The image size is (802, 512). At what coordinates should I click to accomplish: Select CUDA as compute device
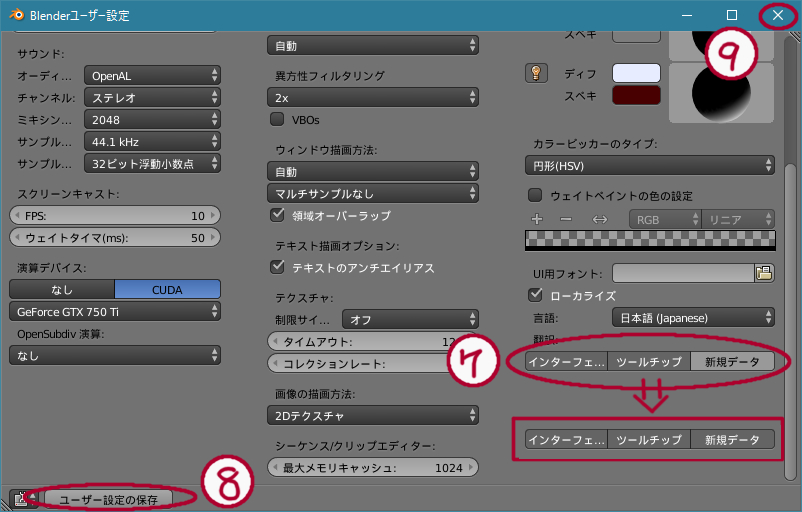[x=167, y=288]
